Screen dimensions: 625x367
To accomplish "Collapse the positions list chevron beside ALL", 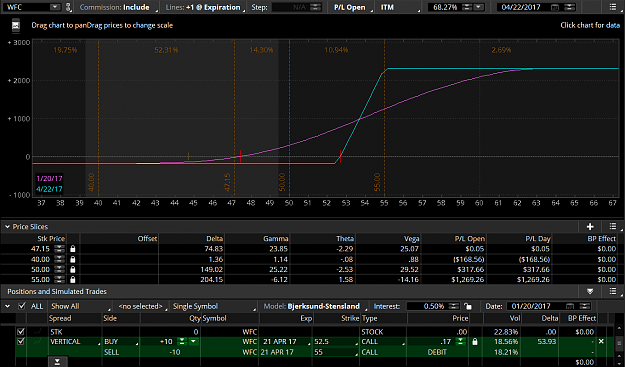I will click(x=7, y=306).
